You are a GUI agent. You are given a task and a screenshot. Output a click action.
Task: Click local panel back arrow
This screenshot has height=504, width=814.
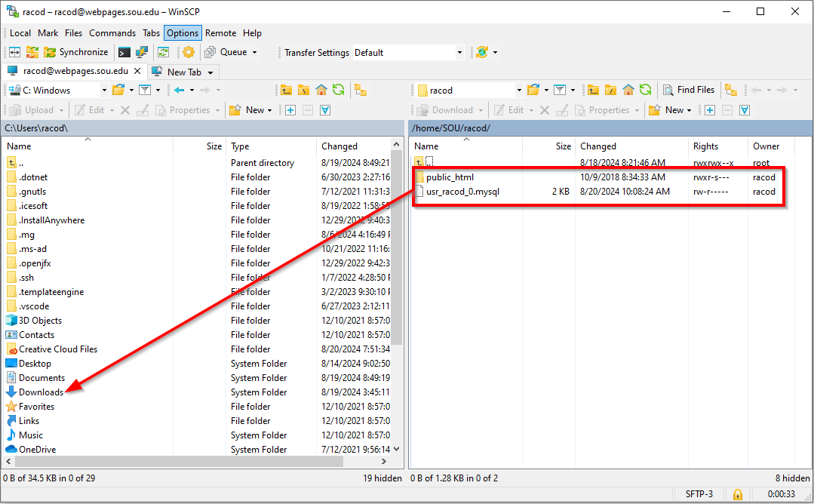[179, 91]
